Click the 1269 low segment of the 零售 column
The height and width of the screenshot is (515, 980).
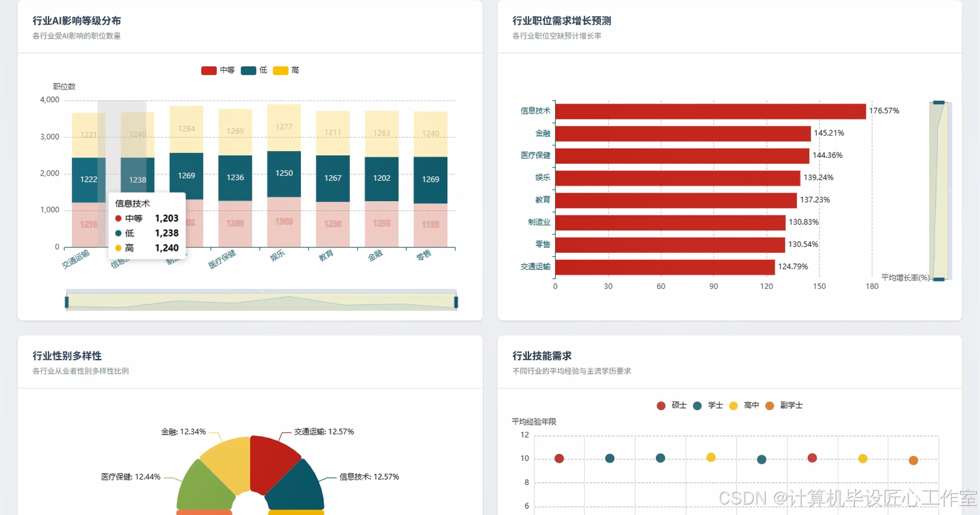pos(431,180)
